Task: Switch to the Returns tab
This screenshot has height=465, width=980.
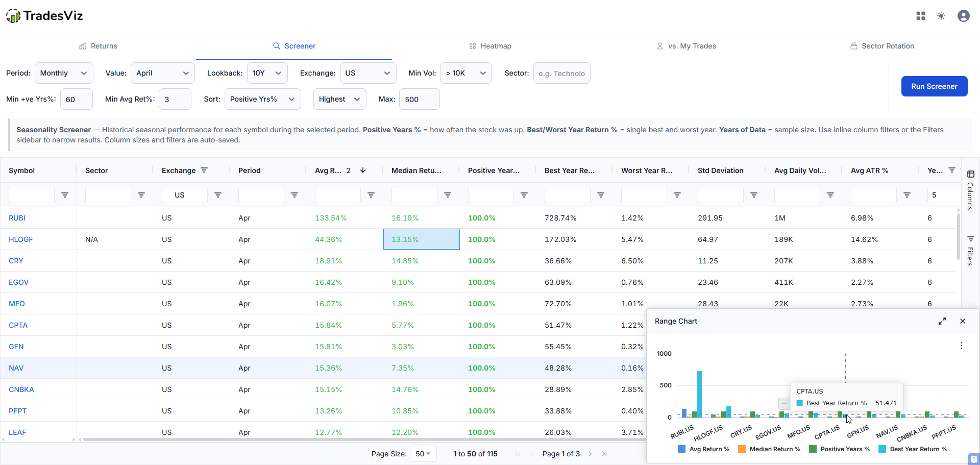Action: click(x=98, y=46)
